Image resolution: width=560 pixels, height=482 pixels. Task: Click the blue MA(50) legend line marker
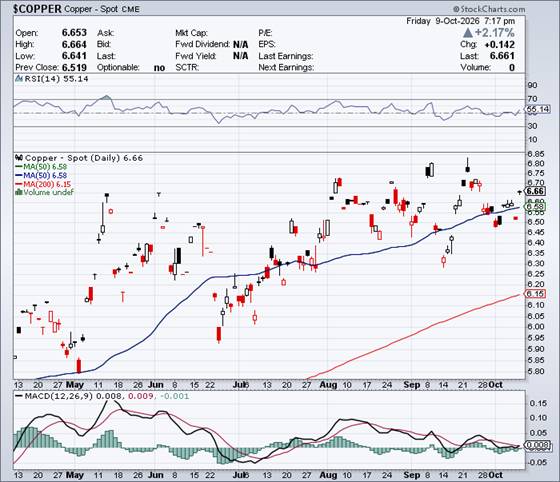tap(19, 175)
